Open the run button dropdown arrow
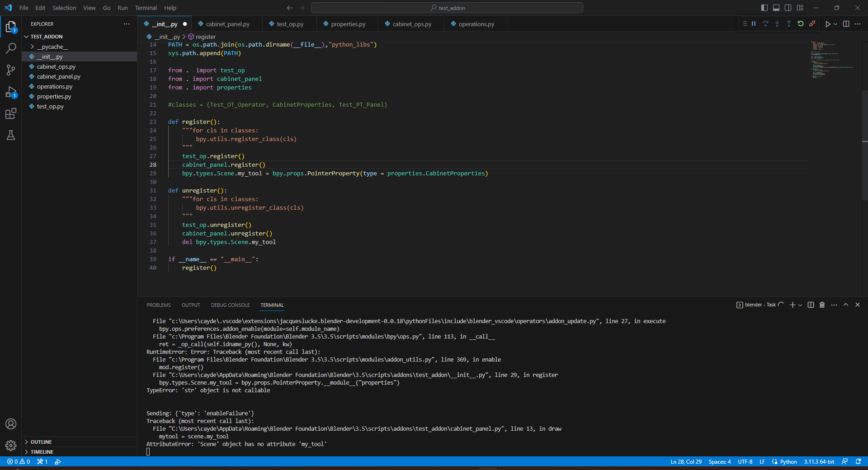 [835, 24]
